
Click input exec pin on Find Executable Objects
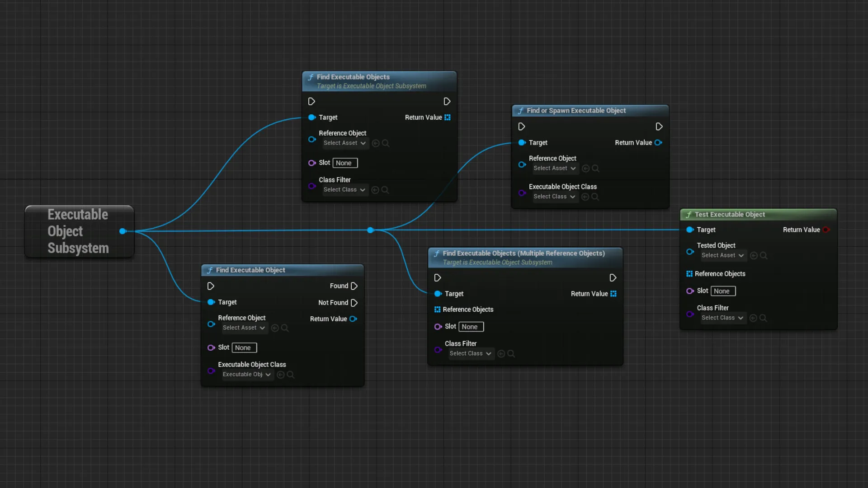311,101
